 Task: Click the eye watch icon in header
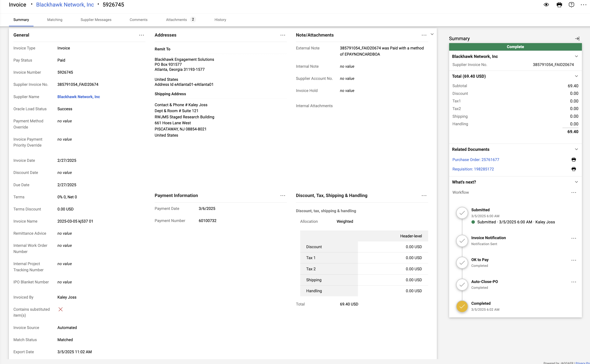coord(546,5)
